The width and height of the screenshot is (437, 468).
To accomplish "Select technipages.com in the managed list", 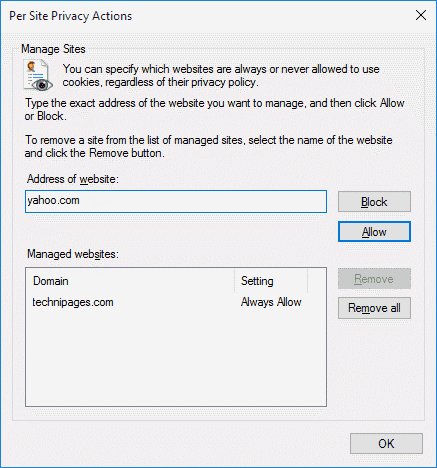I will tap(73, 302).
